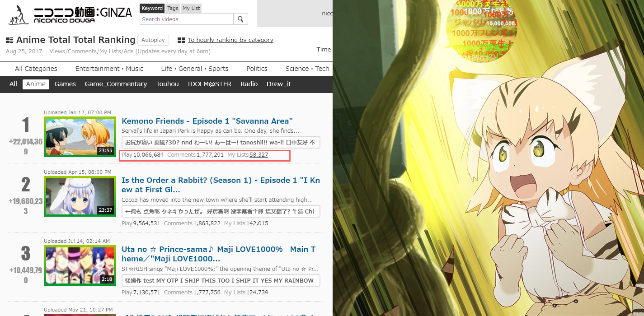
Task: Open the Politics category
Action: click(257, 69)
